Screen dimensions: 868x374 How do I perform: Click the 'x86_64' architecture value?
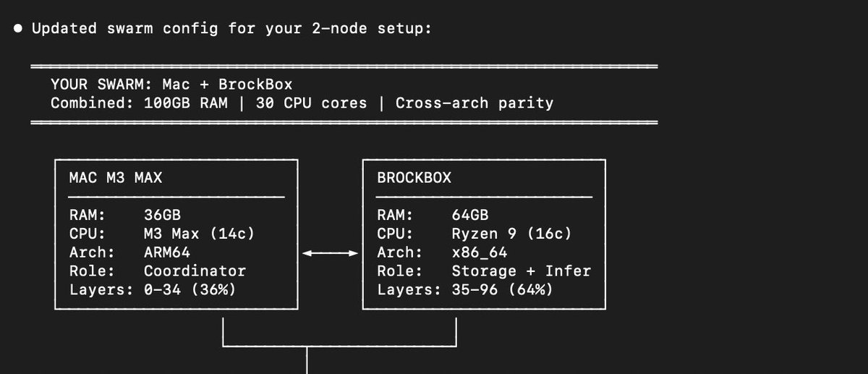tap(480, 252)
